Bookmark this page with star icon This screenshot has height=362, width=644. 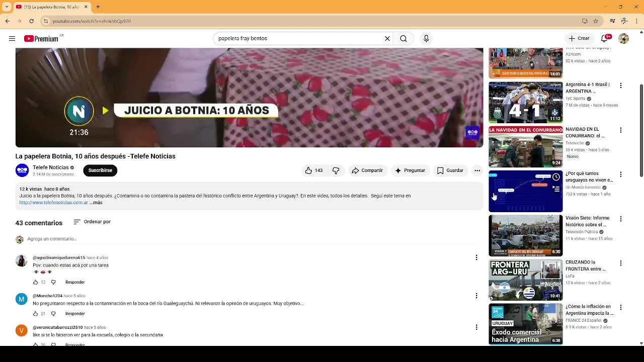click(x=596, y=21)
